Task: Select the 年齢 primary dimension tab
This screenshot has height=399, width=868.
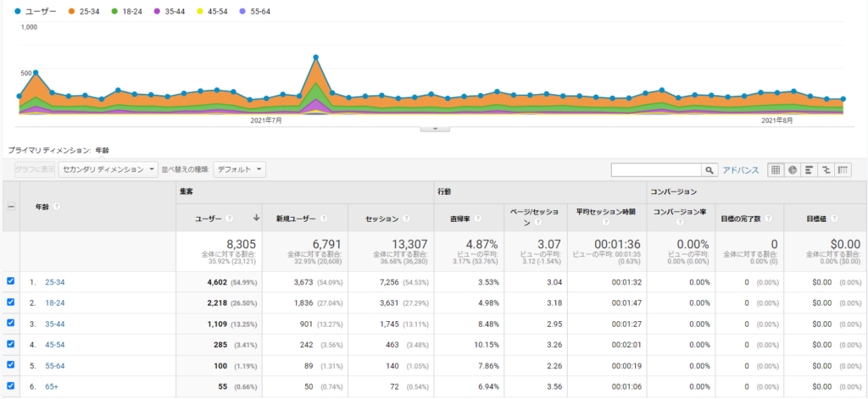Action: tap(102, 150)
